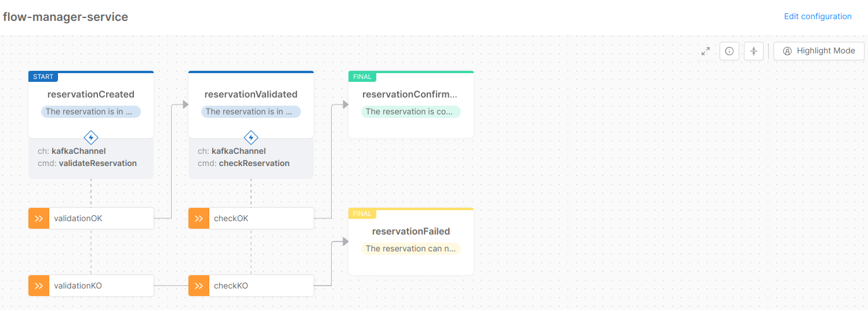Click lightning command icon under reservationValidated
The height and width of the screenshot is (310, 868).
251,138
